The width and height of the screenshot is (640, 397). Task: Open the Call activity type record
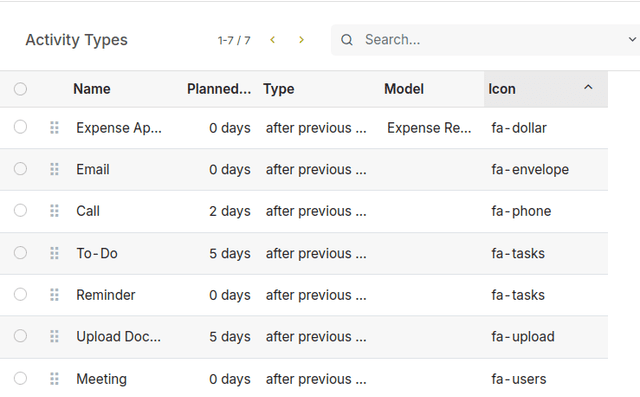pos(88,211)
